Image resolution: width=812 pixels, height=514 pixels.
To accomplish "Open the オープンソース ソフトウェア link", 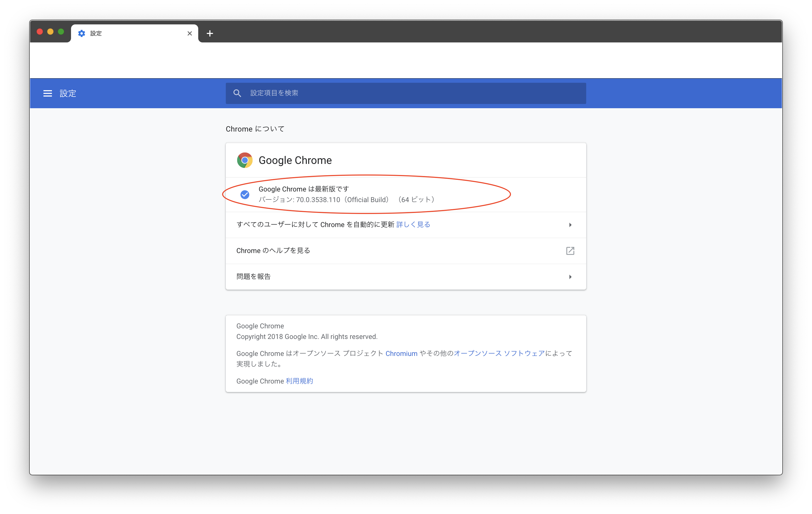I will (499, 353).
